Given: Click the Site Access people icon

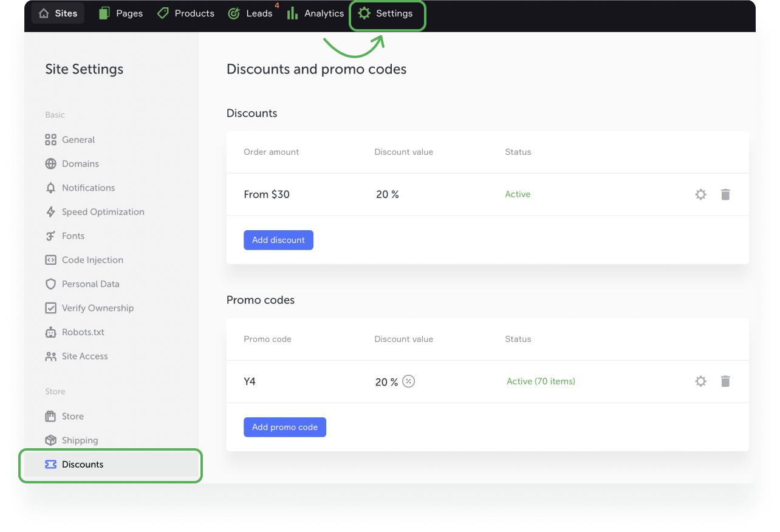Looking at the screenshot, I should click(x=50, y=356).
